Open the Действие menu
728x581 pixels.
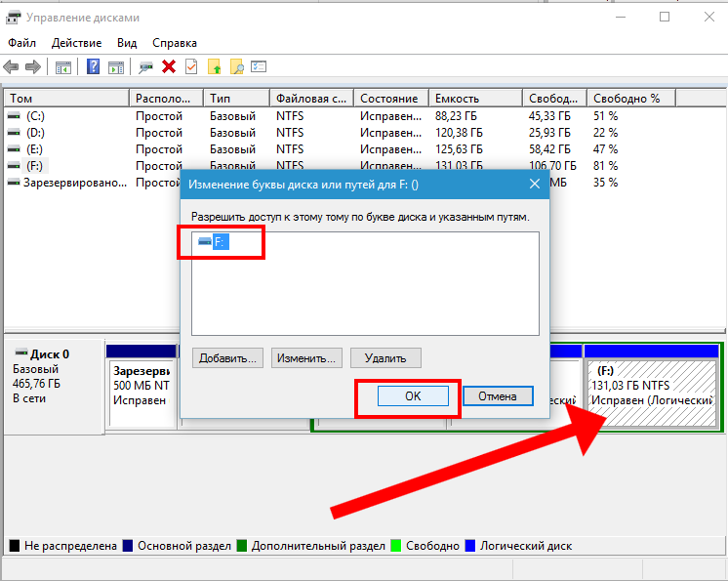tap(76, 43)
